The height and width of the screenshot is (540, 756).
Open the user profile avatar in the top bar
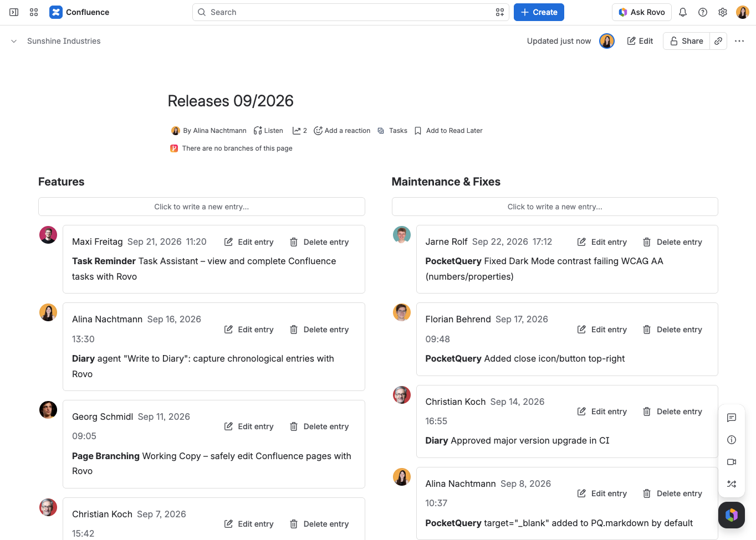(x=743, y=12)
